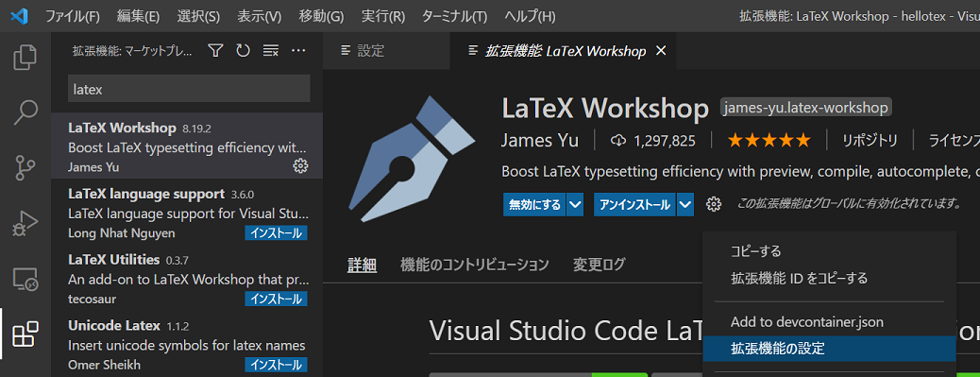This screenshot has height=377, width=980.
Task: Switch to the Settings (設定) editor tab
Action: coord(386,51)
